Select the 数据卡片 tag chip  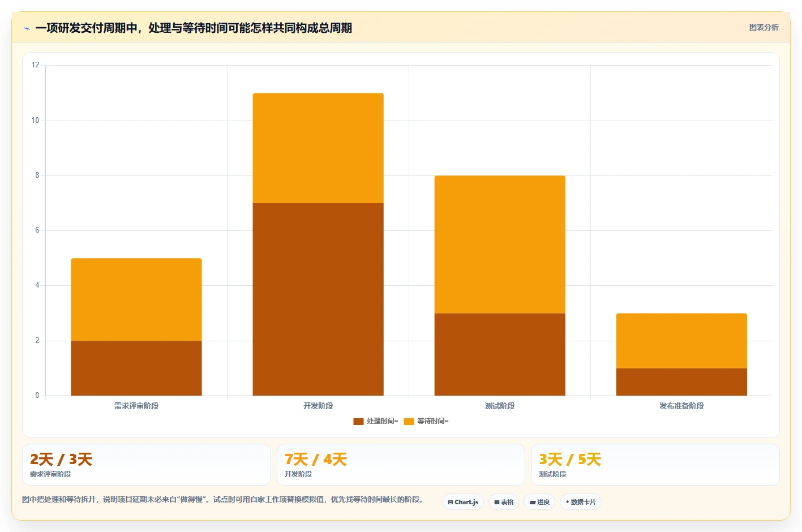tap(581, 502)
